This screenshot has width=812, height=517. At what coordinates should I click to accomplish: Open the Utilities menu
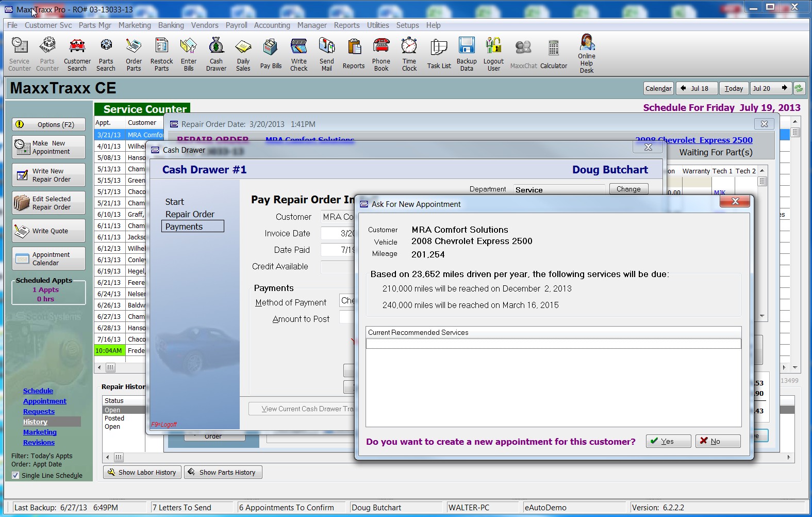[x=378, y=25]
